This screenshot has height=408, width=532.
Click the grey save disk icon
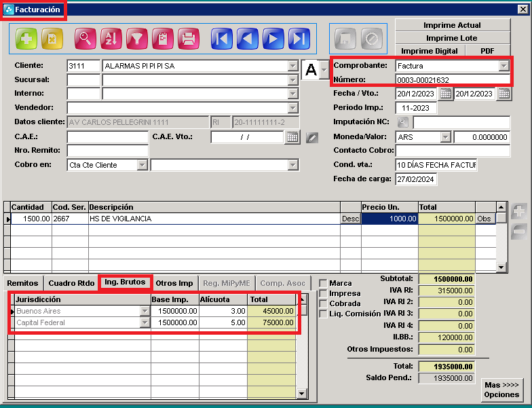[x=345, y=39]
